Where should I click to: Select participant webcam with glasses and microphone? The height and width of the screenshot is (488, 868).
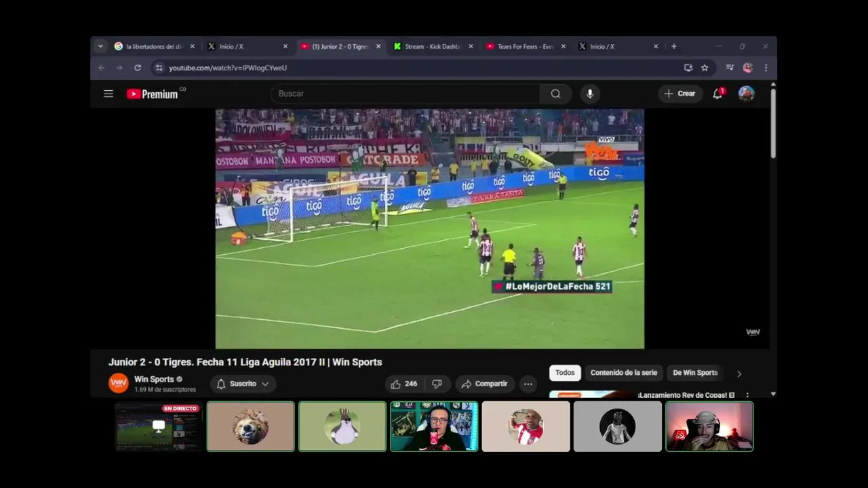click(x=434, y=426)
